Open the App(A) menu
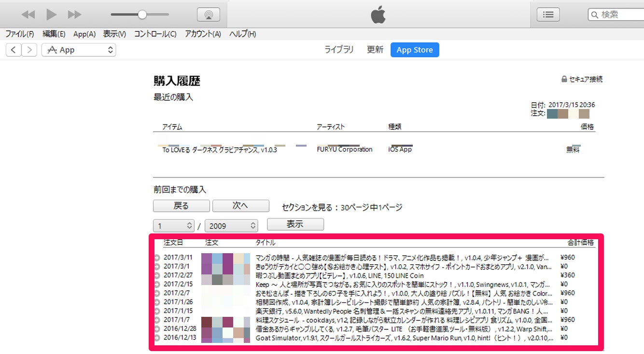The image size is (644, 354). [x=84, y=34]
